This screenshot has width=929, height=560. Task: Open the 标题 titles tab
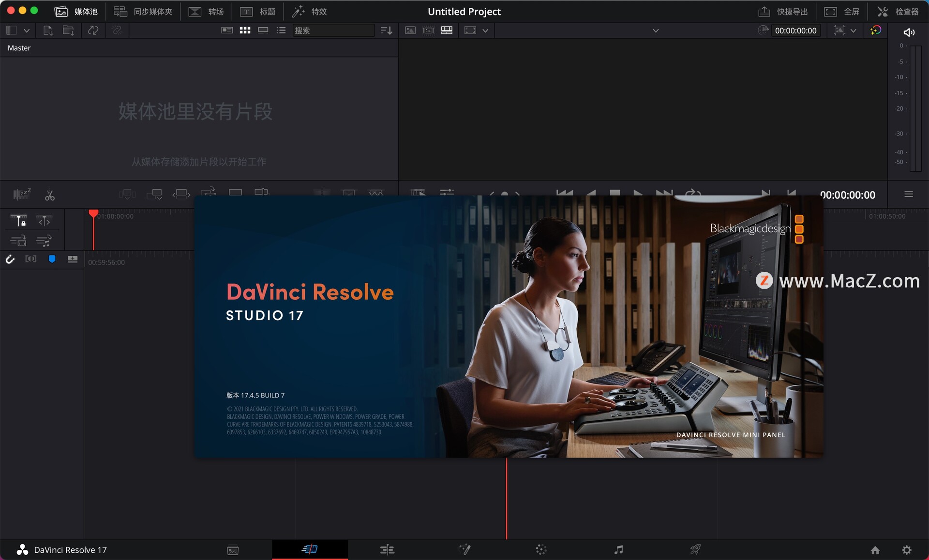(257, 11)
